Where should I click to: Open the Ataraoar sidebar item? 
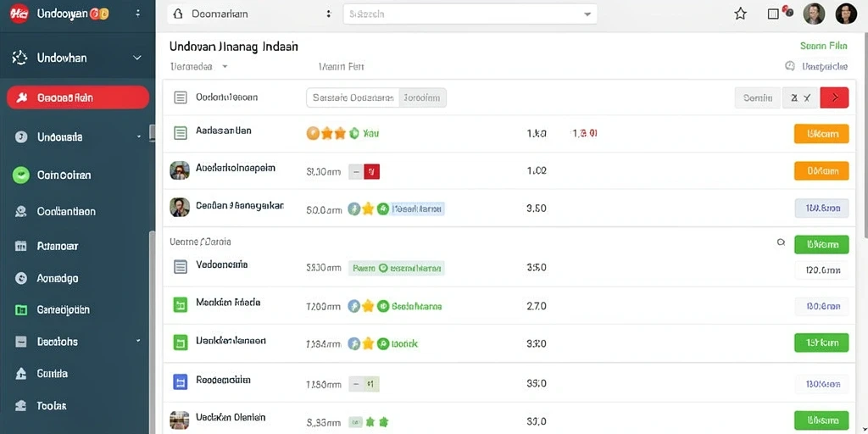(57, 247)
